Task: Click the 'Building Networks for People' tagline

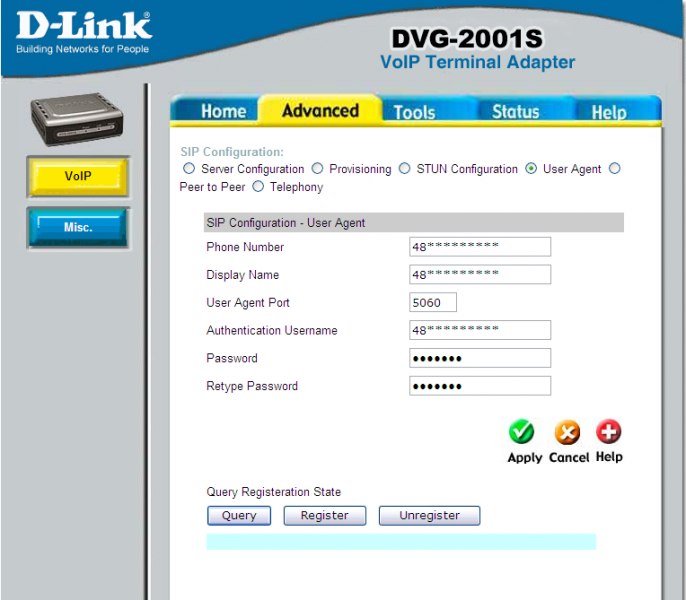Action: click(83, 49)
